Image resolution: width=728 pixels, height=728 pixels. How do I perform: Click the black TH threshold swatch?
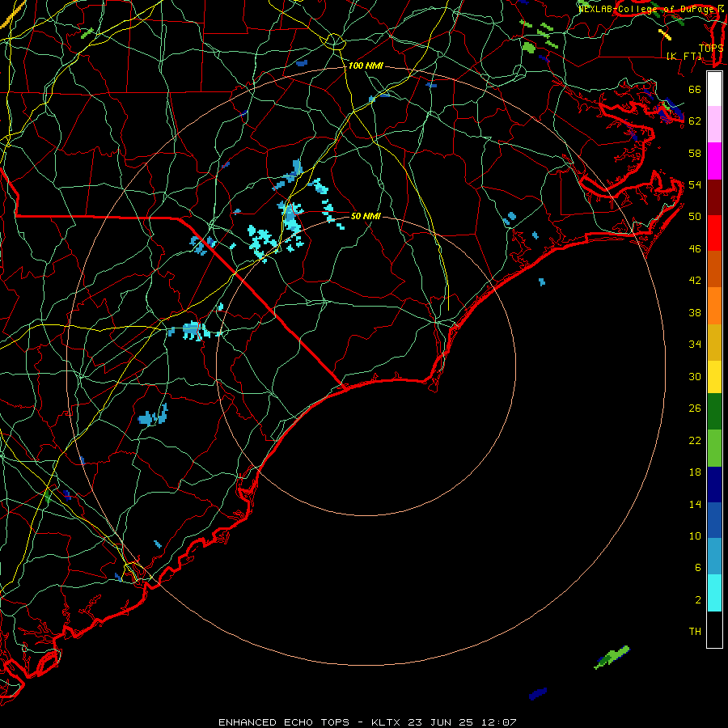point(714,629)
